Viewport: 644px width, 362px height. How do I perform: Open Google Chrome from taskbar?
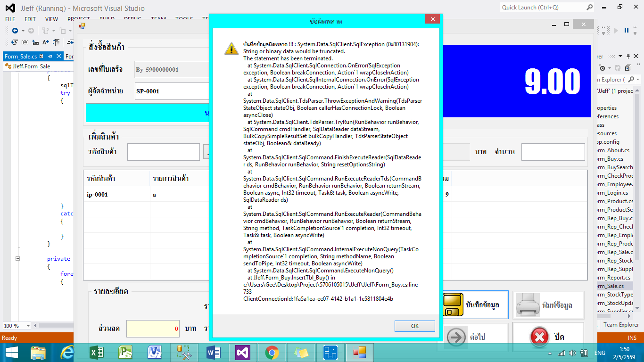pyautogui.click(x=272, y=353)
